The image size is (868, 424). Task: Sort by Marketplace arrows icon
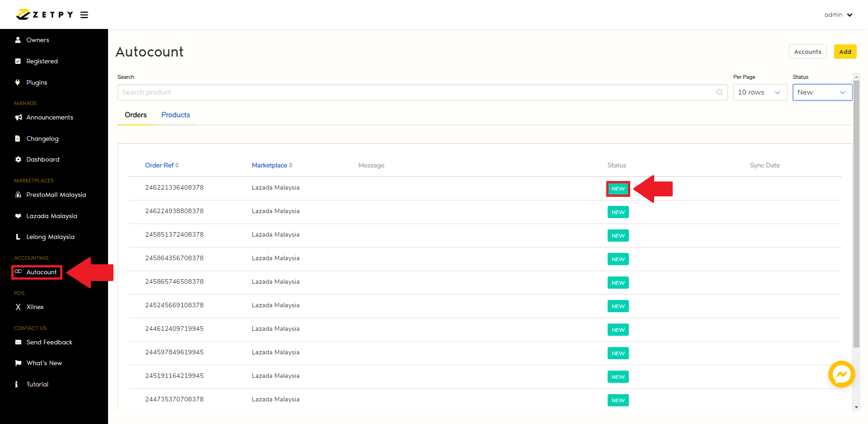(291, 165)
